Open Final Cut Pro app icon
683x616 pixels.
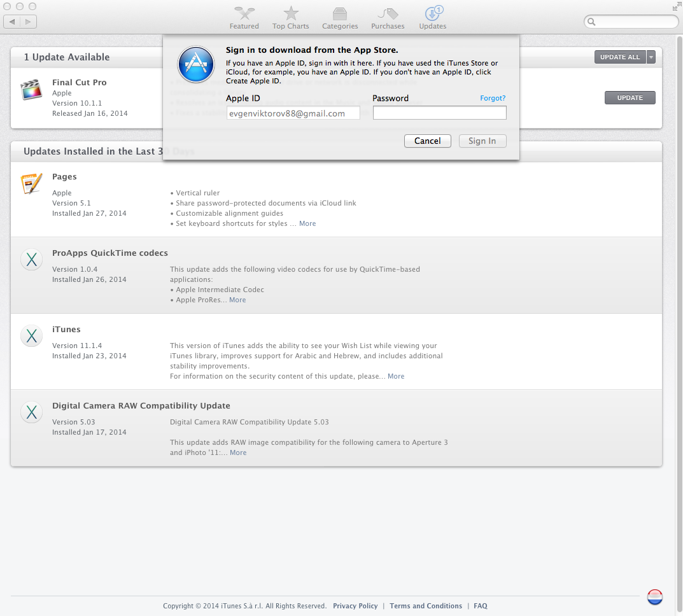click(31, 90)
